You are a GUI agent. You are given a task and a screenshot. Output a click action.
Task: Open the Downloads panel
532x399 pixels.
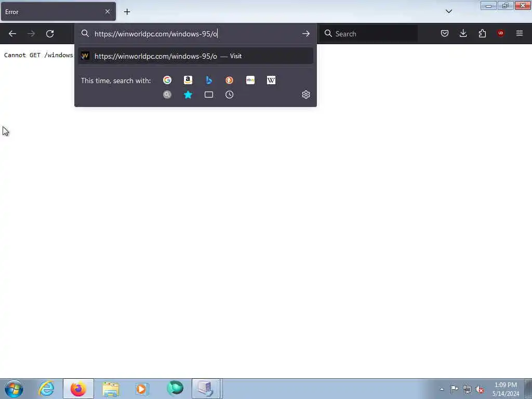pyautogui.click(x=463, y=33)
